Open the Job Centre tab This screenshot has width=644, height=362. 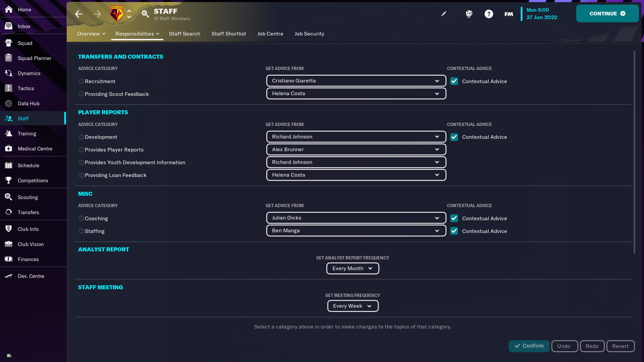click(270, 34)
